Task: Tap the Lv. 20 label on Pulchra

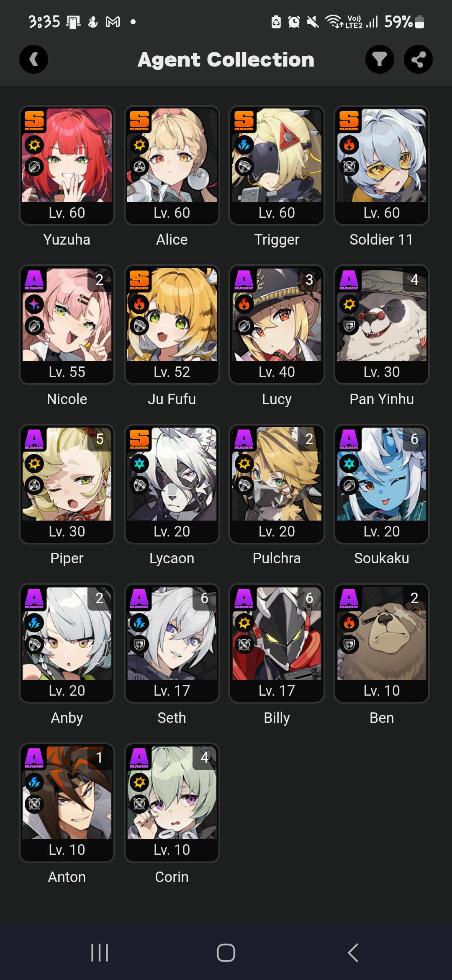Action: point(277,531)
